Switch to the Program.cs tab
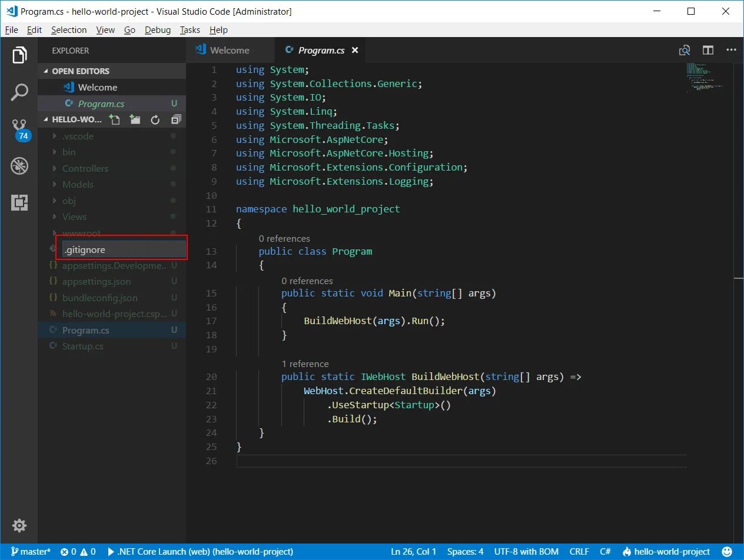This screenshot has width=744, height=560. pos(320,51)
